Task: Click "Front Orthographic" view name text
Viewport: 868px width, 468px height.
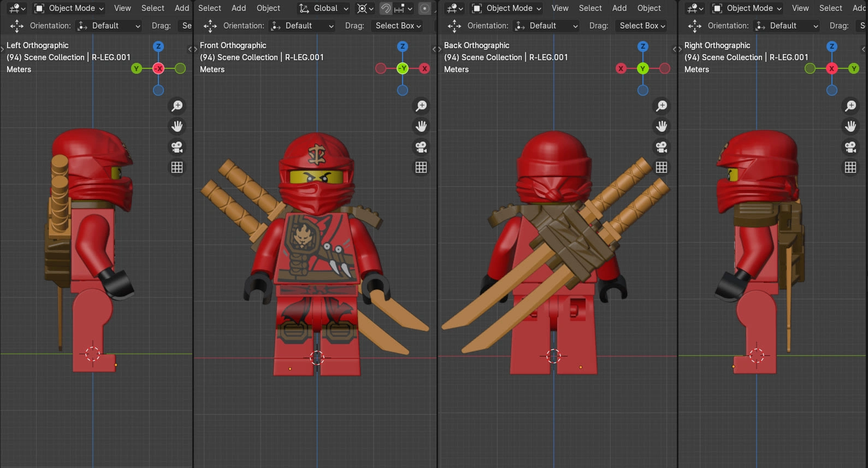Action: 233,45
